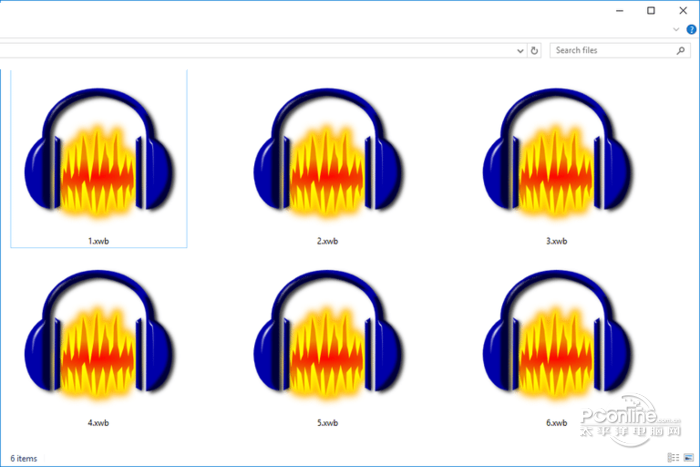Click the magnifier search icon
Screen dimensions: 700x467
(x=680, y=50)
